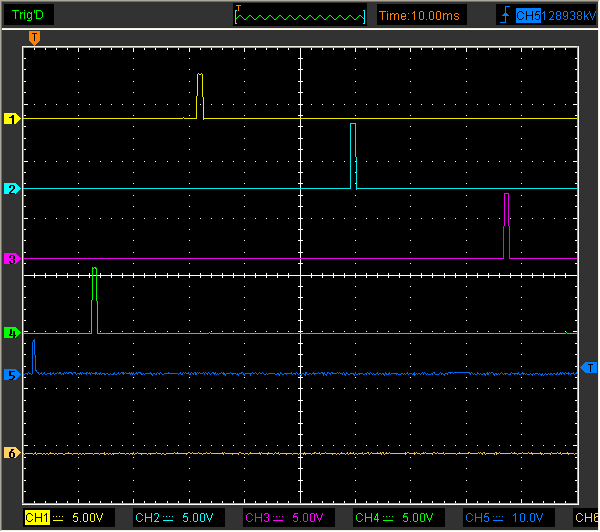Click the DC coupling symbol beside CH1
Viewport: 600px width, 532px height.
tap(58, 518)
